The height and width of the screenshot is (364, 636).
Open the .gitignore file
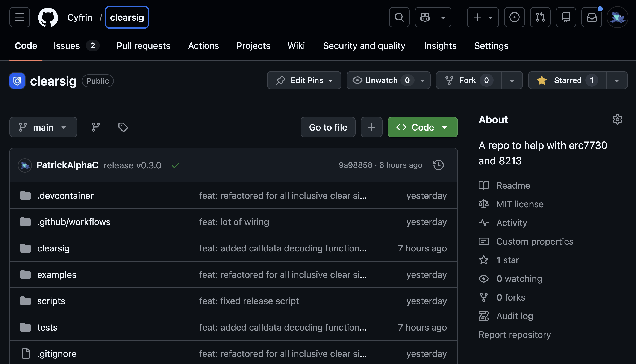[x=57, y=354]
